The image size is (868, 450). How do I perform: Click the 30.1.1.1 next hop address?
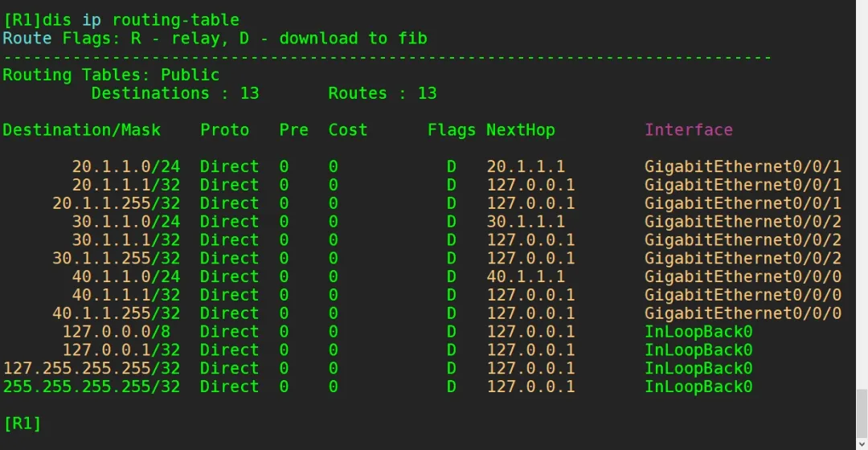click(x=526, y=222)
